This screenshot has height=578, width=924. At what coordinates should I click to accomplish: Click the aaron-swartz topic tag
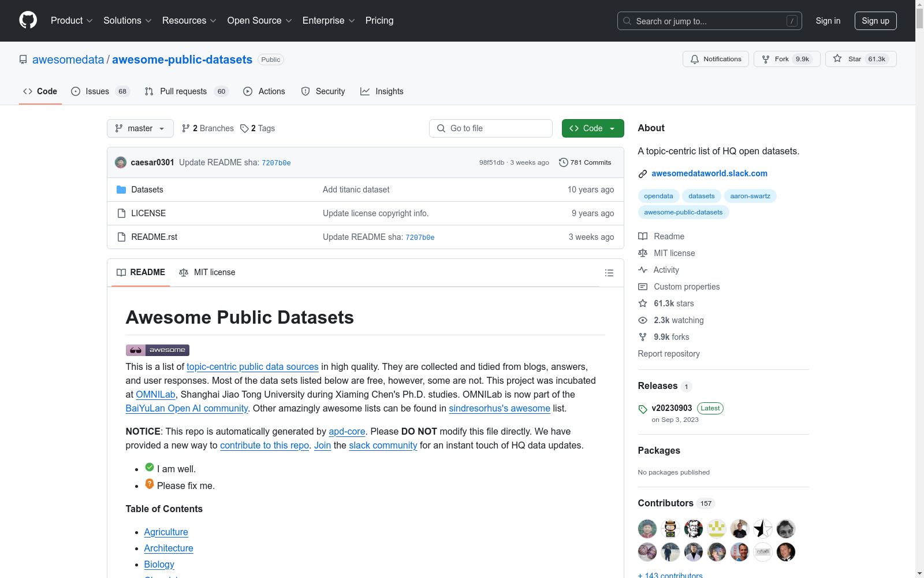[x=750, y=196]
